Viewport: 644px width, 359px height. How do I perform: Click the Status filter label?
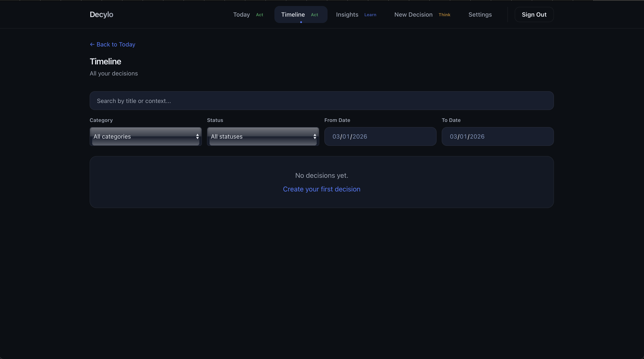tap(215, 120)
